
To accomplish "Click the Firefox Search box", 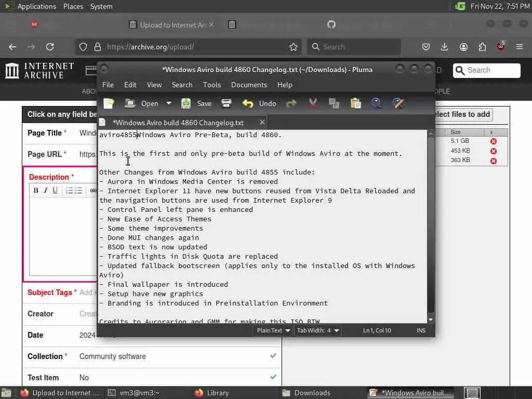I will point(354,47).
